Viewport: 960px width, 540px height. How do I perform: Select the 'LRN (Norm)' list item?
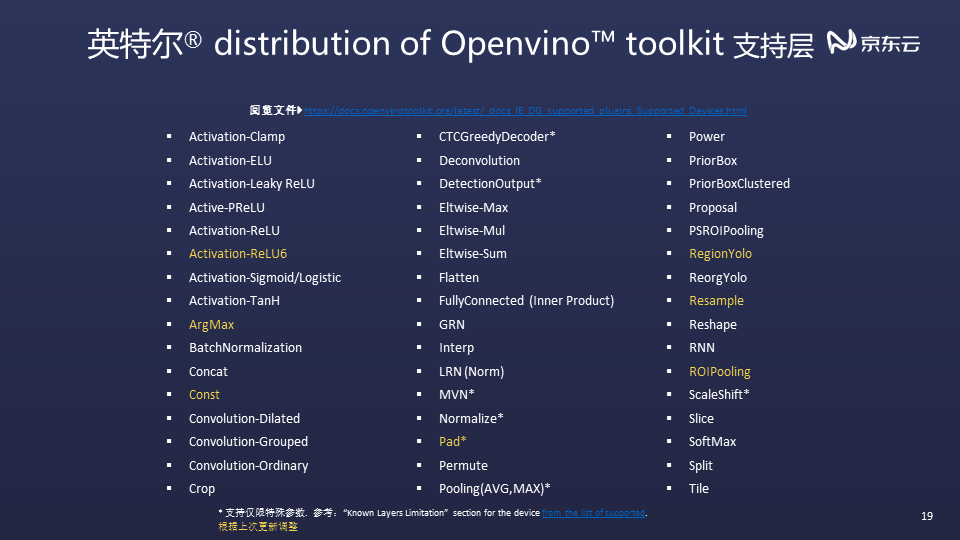(471, 372)
